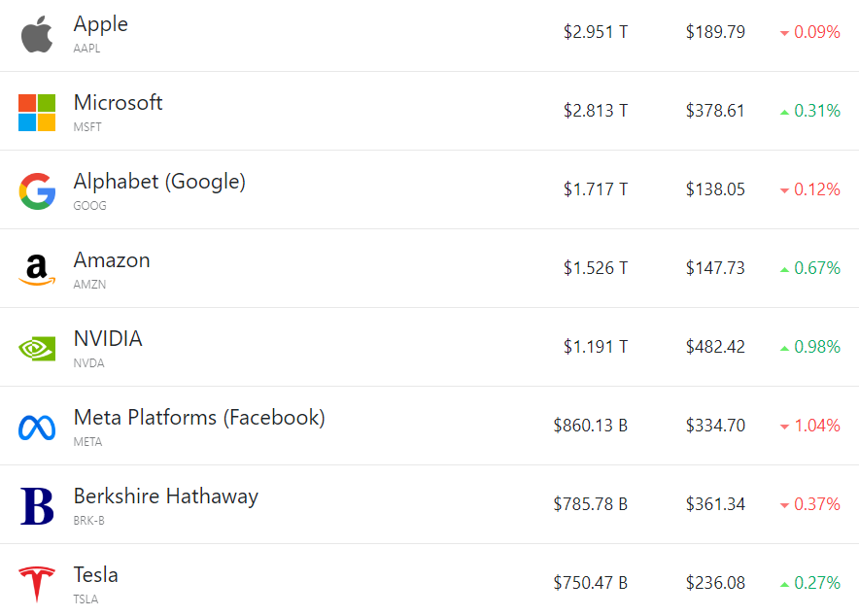Click the Apple logo icon
The image size is (859, 616).
pos(37,34)
